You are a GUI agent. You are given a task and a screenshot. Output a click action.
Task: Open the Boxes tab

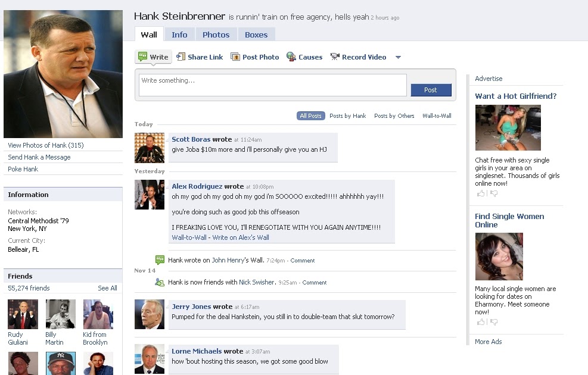(256, 35)
